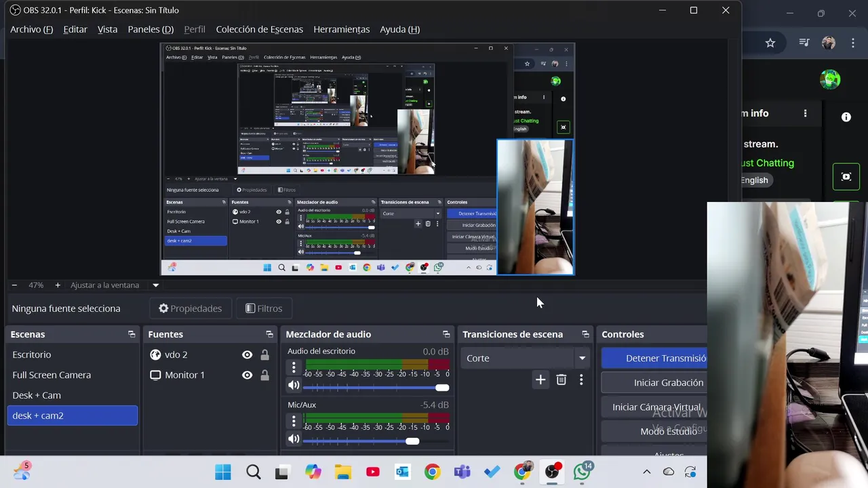Hide the Monitor 1 source
Image resolution: width=868 pixels, height=488 pixels.
(247, 375)
